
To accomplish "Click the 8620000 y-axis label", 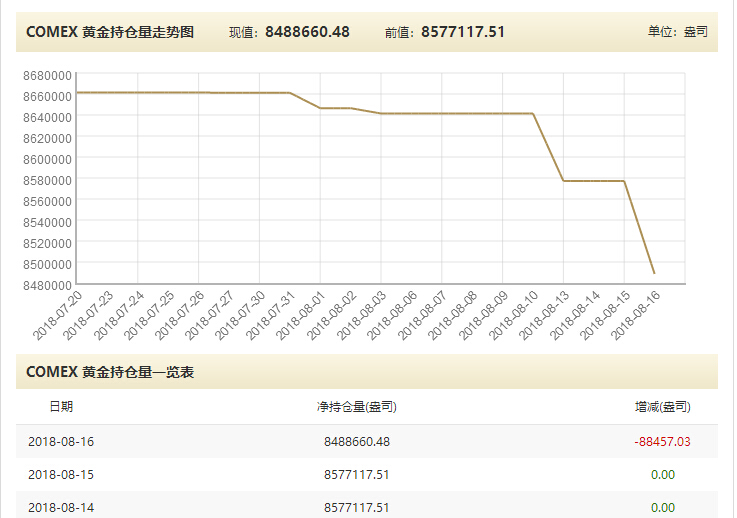I will coord(47,139).
